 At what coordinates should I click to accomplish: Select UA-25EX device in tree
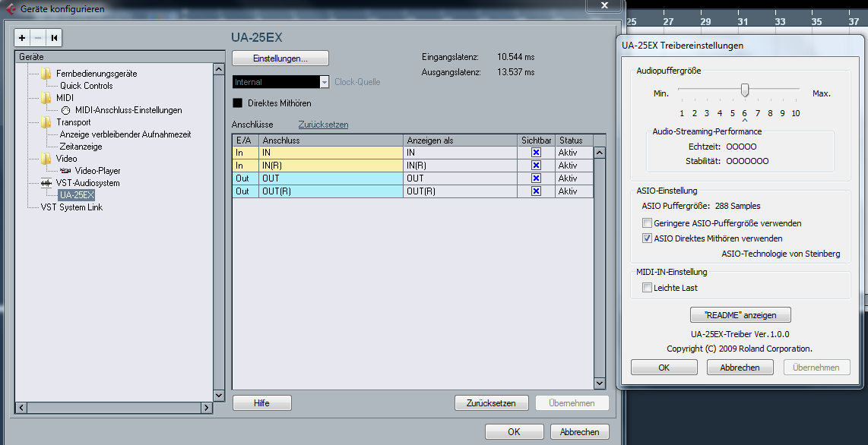77,195
